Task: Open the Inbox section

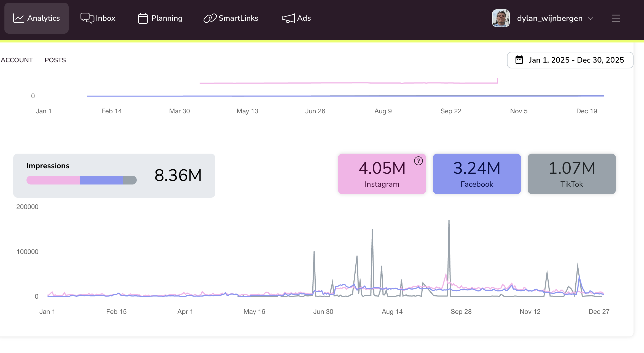Action: pos(98,18)
